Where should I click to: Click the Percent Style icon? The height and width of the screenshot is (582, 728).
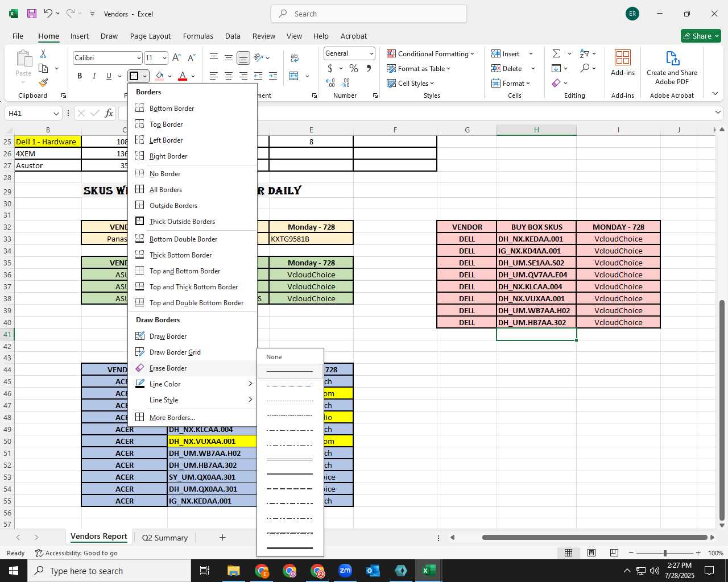[354, 68]
